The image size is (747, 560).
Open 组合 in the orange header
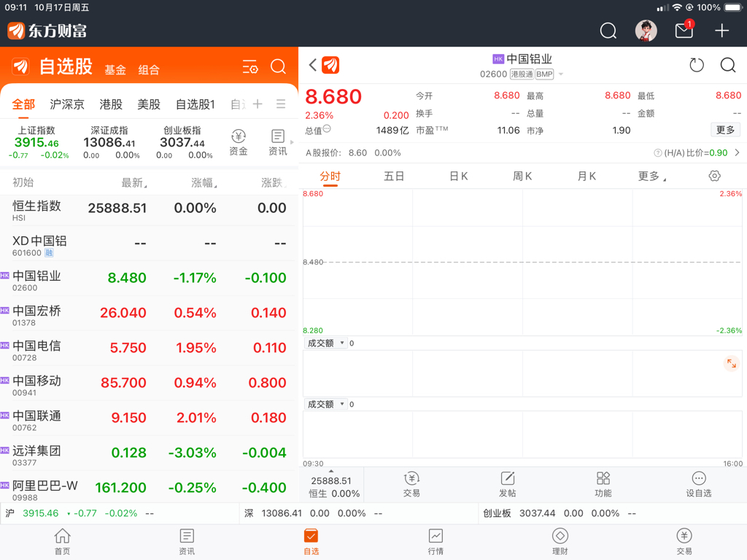click(x=149, y=70)
